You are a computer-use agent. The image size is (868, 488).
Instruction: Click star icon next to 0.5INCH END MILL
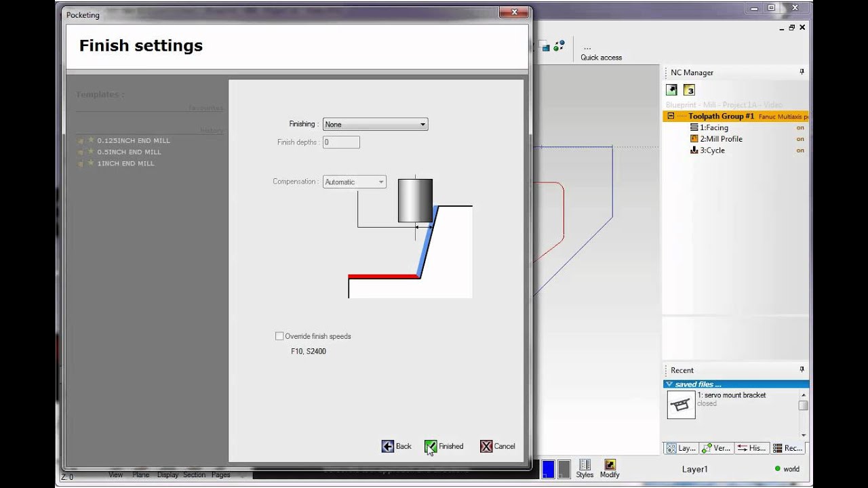(90, 152)
